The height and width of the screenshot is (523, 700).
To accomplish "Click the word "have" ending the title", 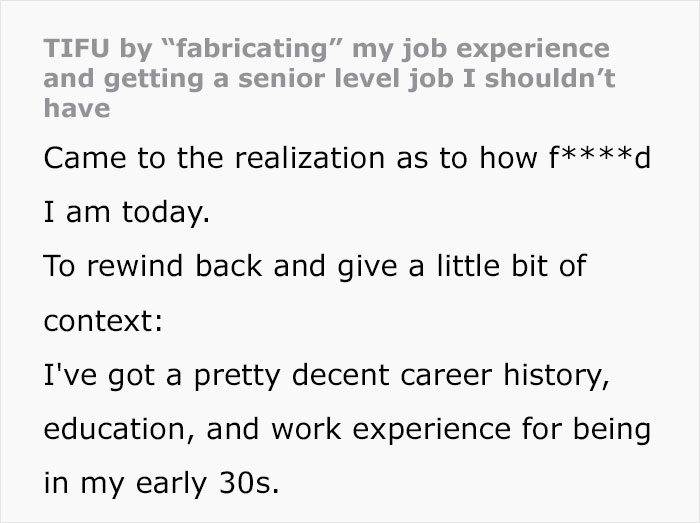I will pyautogui.click(x=76, y=106).
